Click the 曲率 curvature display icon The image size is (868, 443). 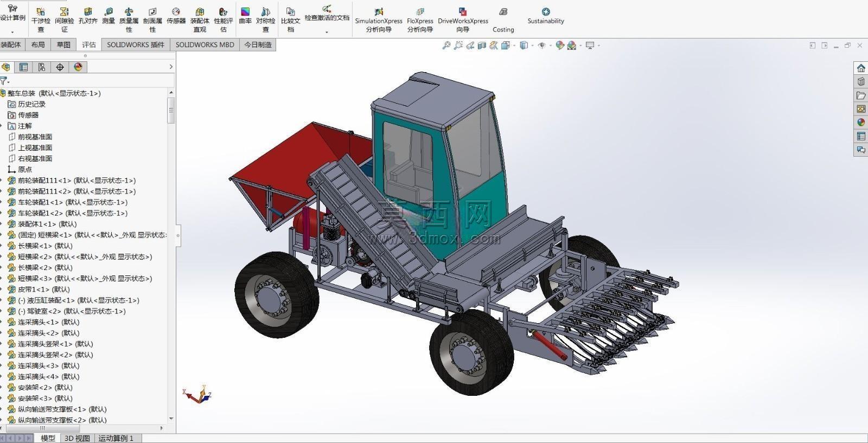point(245,16)
